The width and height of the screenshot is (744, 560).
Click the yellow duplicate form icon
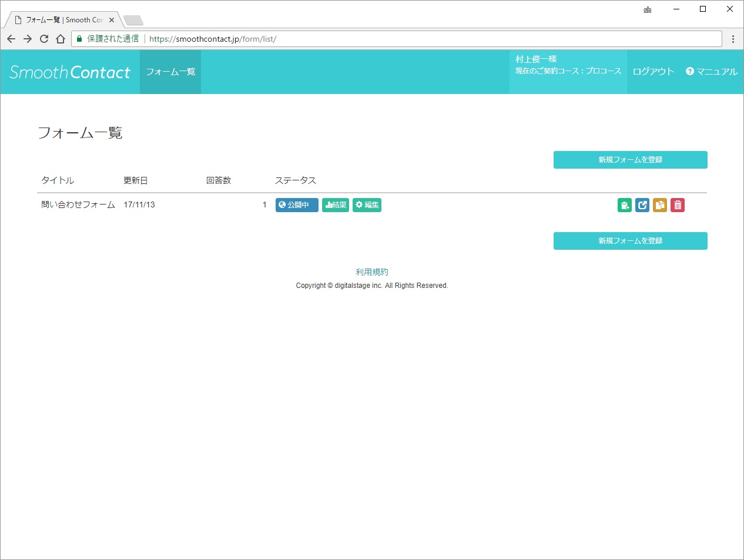tap(660, 205)
